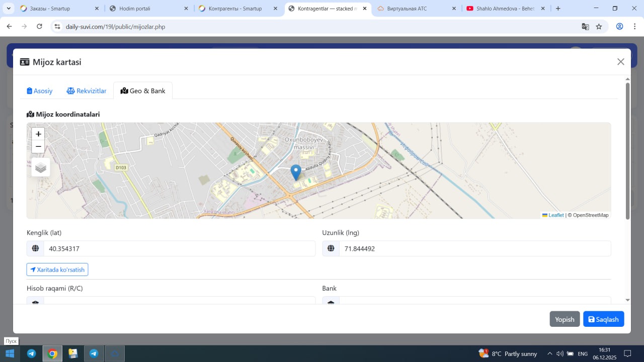Click the Google Translate icon in address bar
Viewport: 644px width, 362px height.
tap(585, 27)
